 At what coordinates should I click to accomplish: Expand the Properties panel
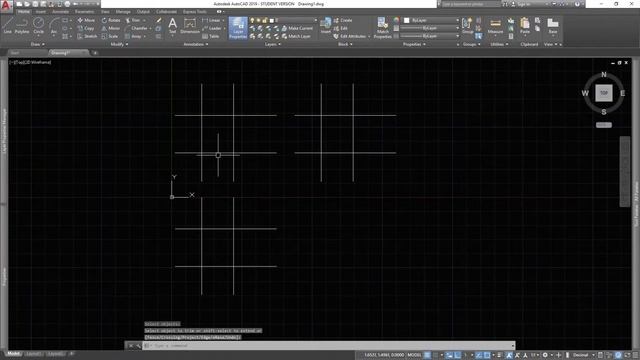(x=414, y=44)
